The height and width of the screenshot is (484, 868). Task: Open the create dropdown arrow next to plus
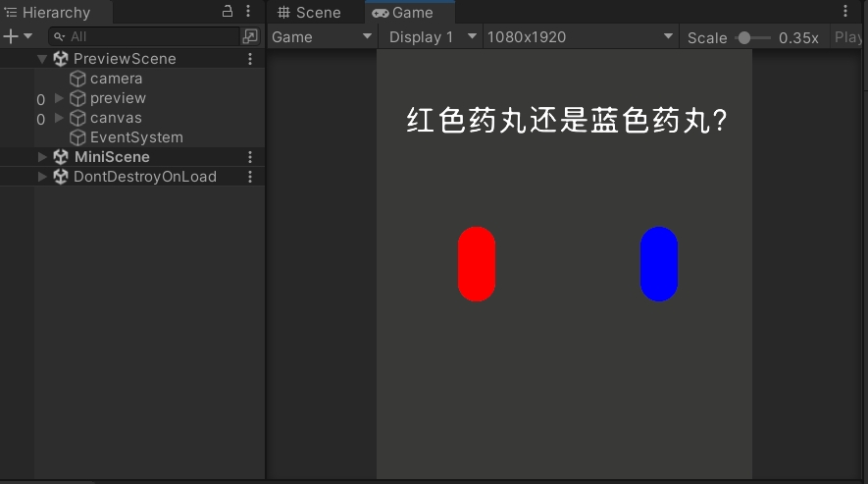pyautogui.click(x=28, y=36)
